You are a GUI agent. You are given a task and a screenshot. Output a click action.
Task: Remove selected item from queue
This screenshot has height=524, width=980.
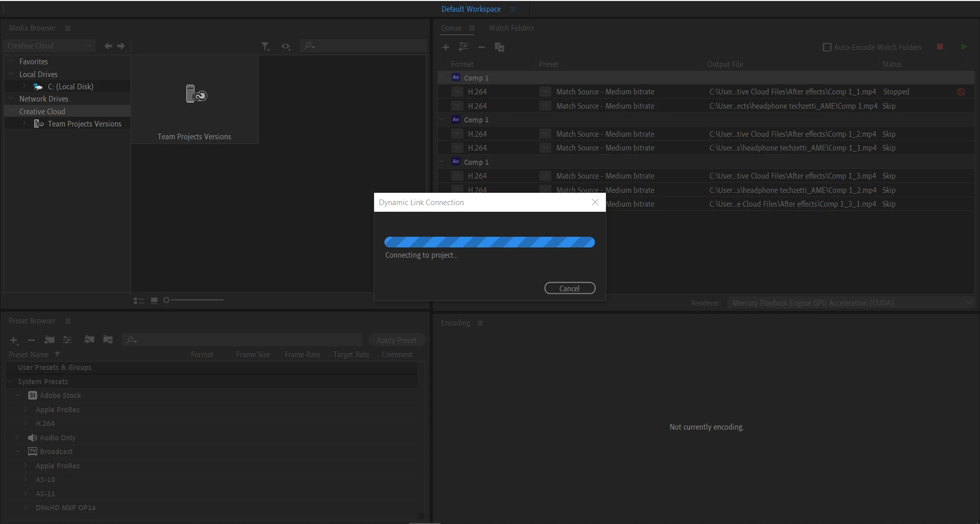(x=481, y=47)
